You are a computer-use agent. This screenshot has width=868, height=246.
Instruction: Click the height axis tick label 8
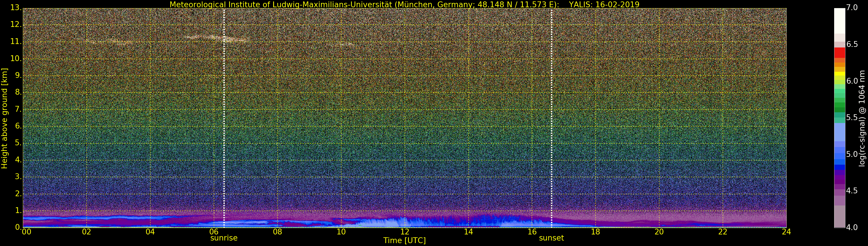18,92
